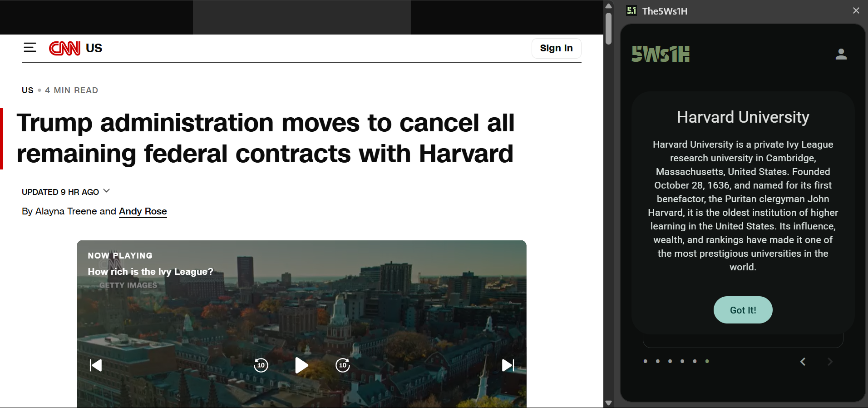Click the Sign In button
The width and height of the screenshot is (868, 408).
[x=556, y=48]
